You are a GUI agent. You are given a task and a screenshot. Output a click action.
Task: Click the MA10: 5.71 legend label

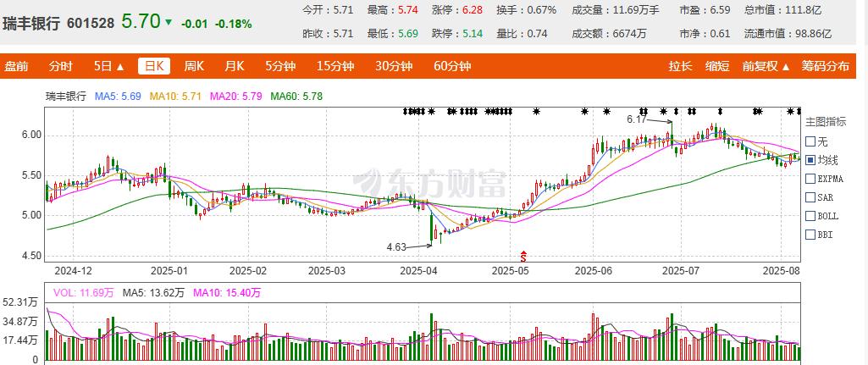(x=175, y=97)
